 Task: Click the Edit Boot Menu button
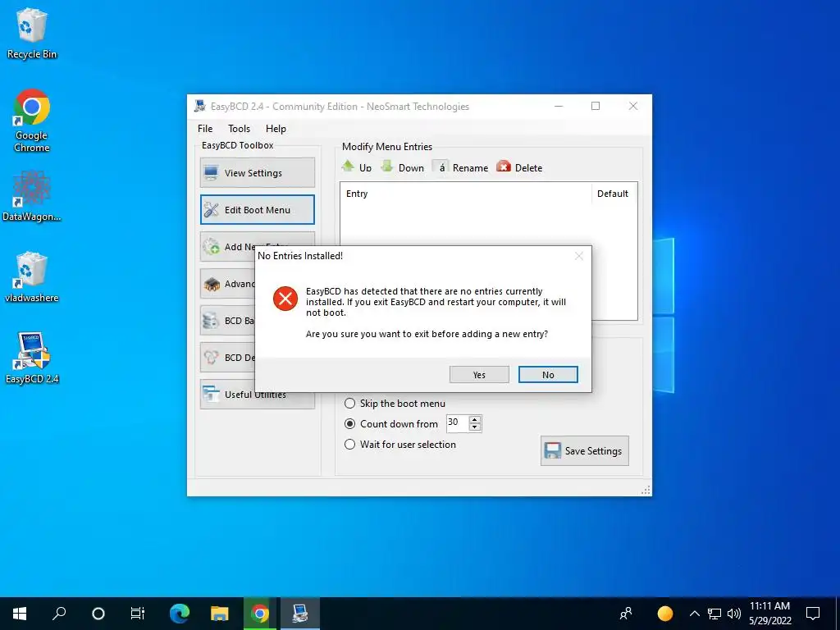coord(257,209)
